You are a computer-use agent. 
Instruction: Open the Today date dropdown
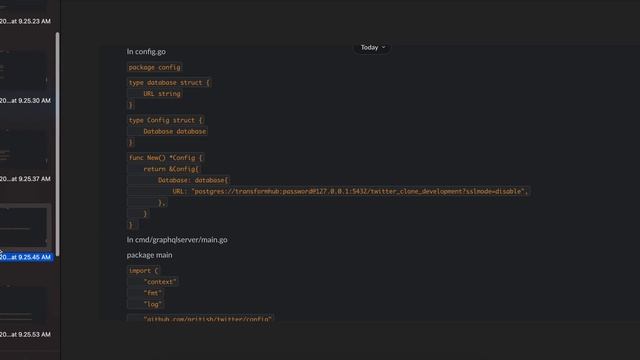372,48
